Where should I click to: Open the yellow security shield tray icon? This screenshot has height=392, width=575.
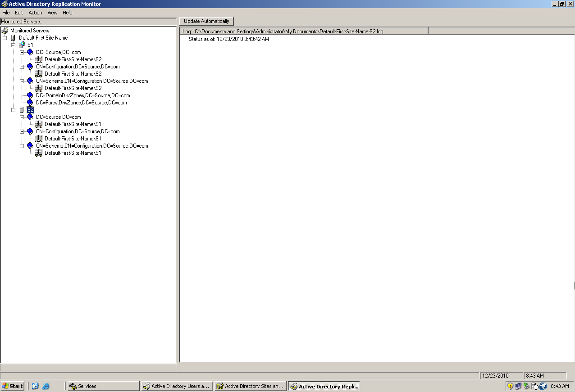click(510, 386)
